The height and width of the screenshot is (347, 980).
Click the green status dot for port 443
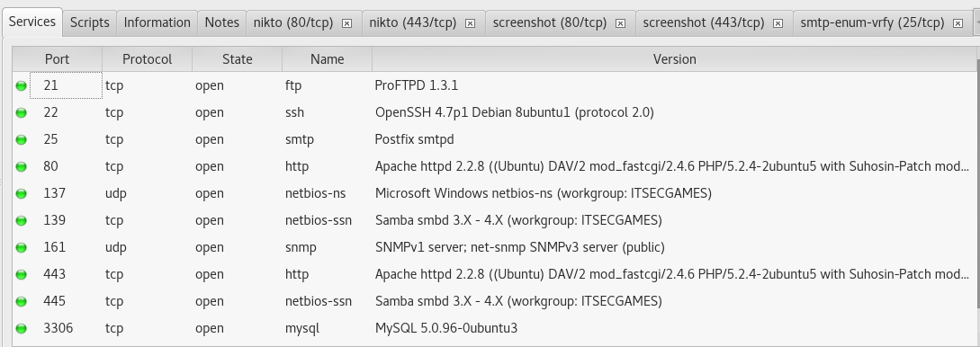click(x=21, y=274)
